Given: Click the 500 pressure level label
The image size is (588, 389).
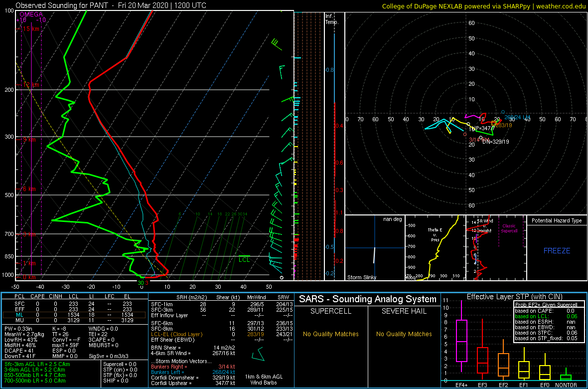Looking at the screenshot, I should coord(8,195).
